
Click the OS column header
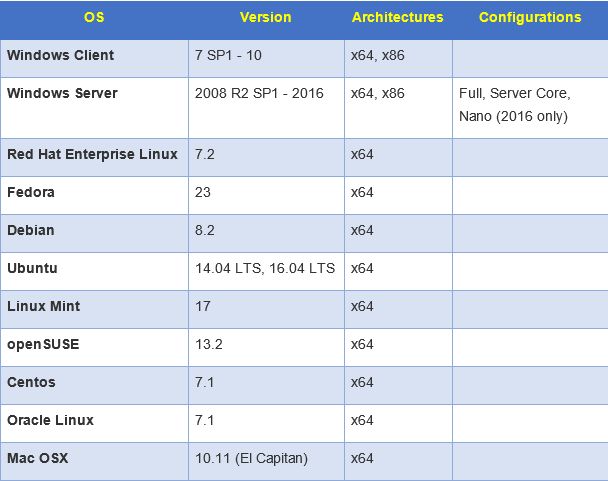click(93, 17)
